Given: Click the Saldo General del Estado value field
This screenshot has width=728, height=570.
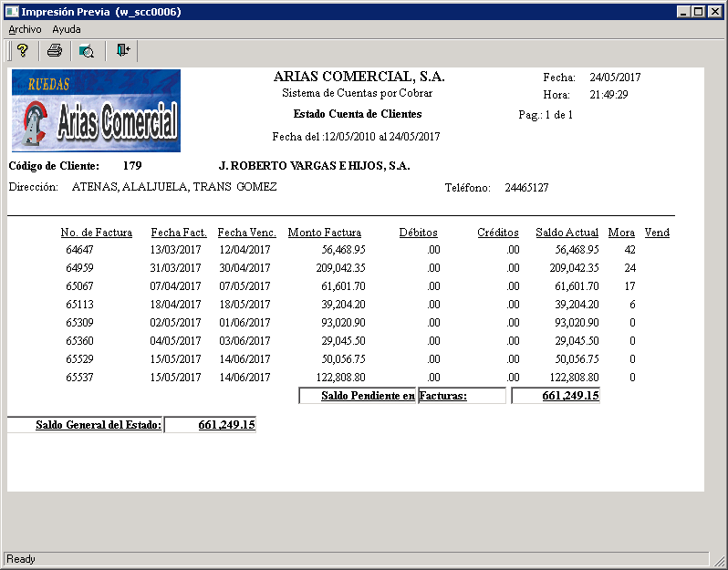Looking at the screenshot, I should pyautogui.click(x=210, y=425).
